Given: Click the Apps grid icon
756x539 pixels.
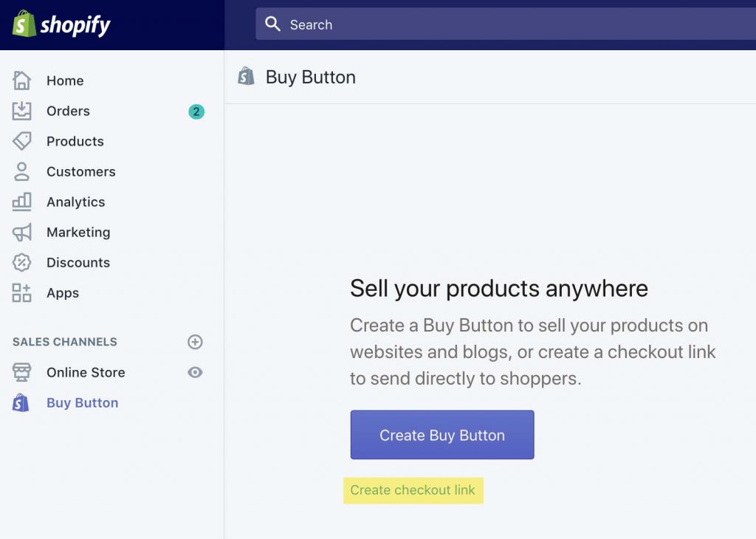Looking at the screenshot, I should pos(21,292).
